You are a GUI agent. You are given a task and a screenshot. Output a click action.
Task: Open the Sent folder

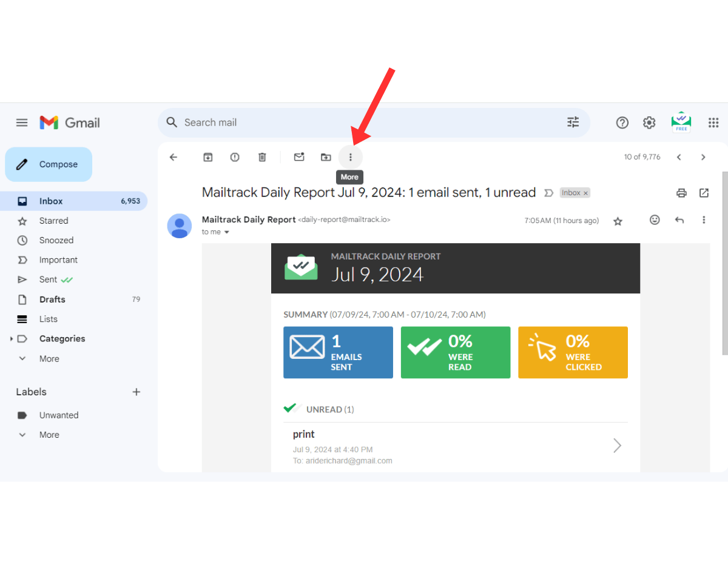(73, 279)
